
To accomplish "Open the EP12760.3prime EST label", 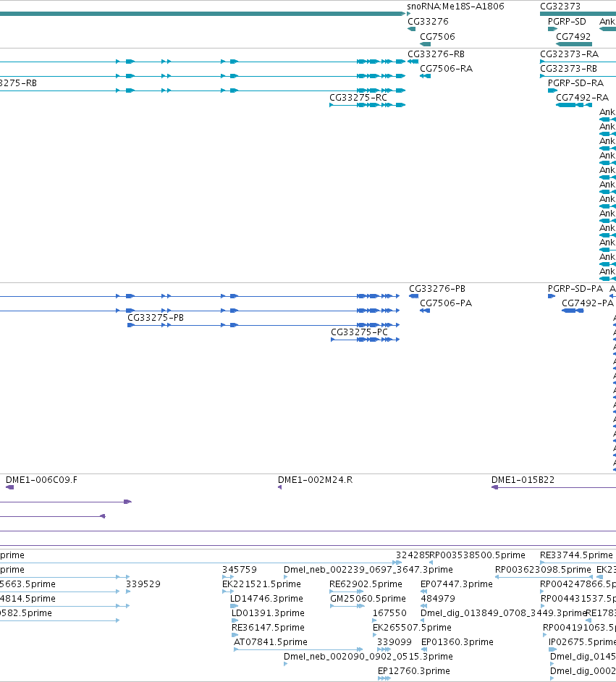I will pyautogui.click(x=414, y=670).
